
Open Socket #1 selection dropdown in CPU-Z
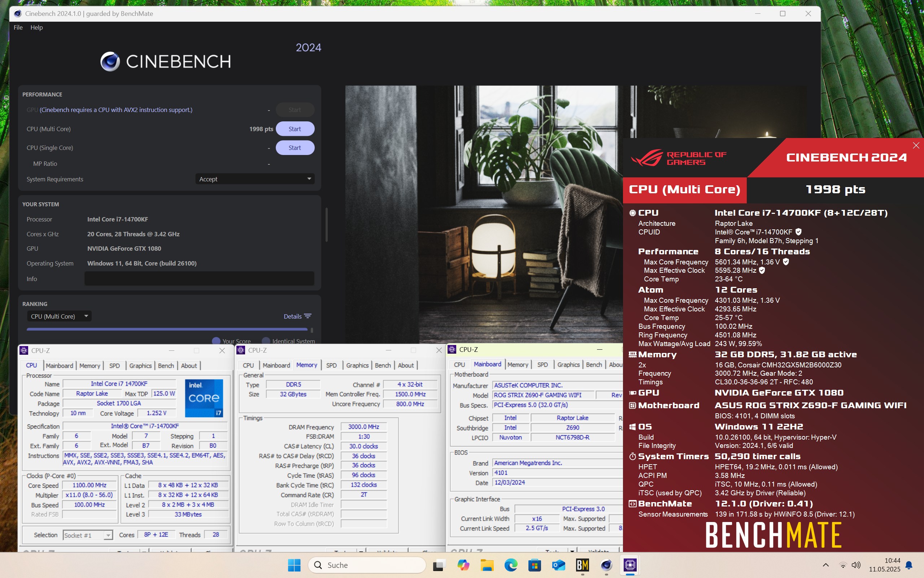tap(88, 535)
